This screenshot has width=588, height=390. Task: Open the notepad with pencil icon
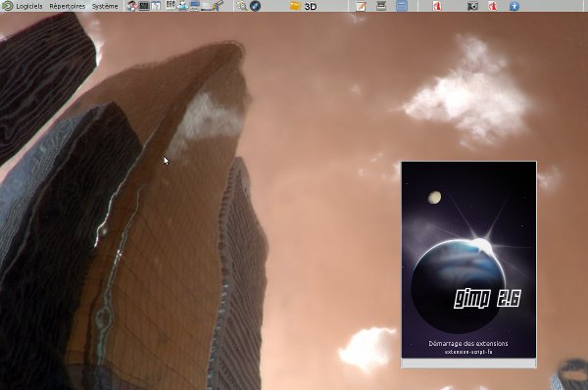pos(361,6)
